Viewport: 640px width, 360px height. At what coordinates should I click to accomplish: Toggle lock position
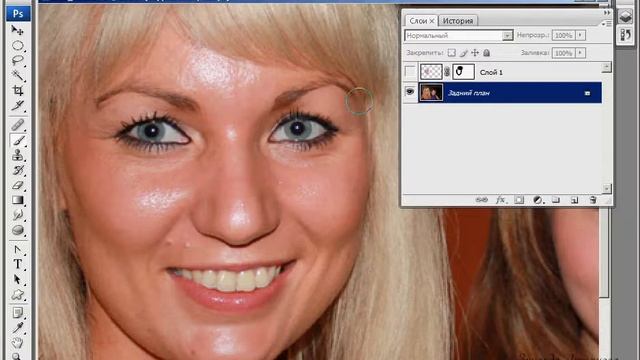pos(475,53)
